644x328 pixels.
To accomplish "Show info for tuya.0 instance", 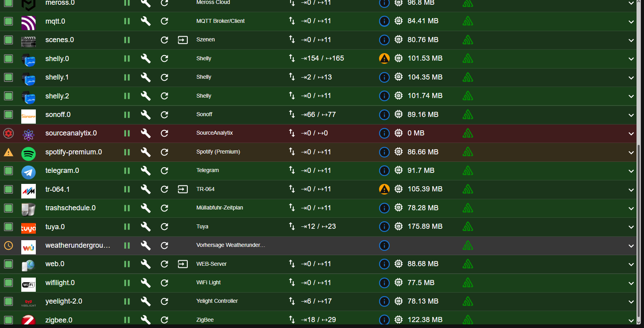I will 384,226.
